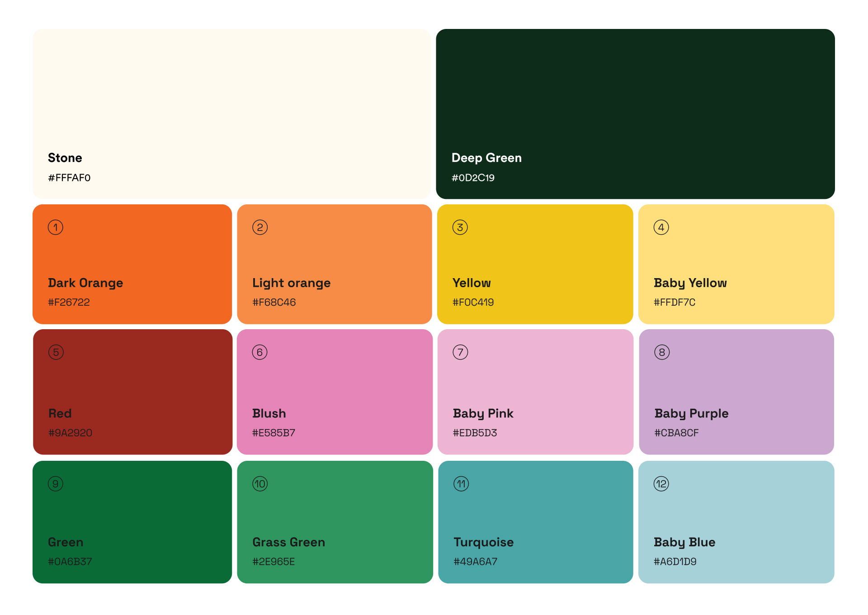
Task: Click the circled number 9 icon
Action: coord(56,484)
